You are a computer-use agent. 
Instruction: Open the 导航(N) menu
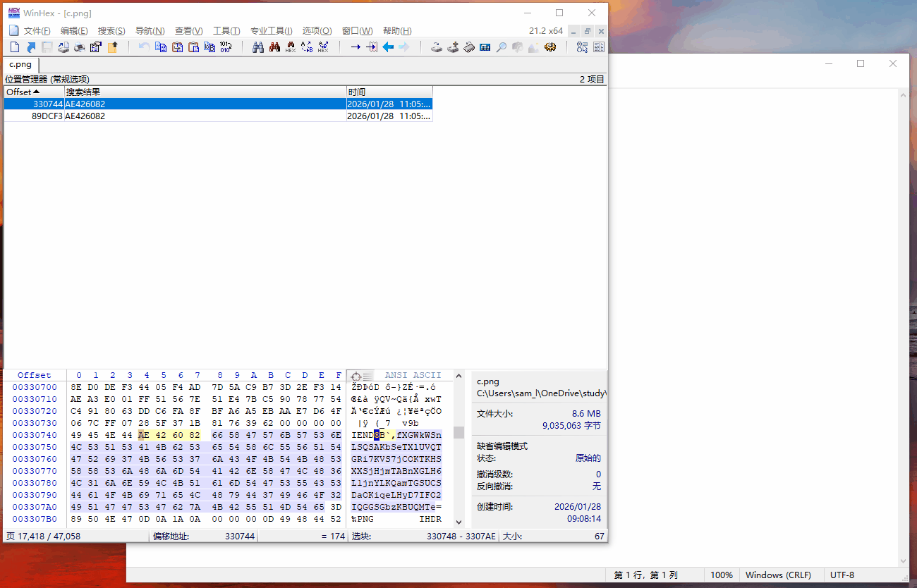click(x=150, y=31)
